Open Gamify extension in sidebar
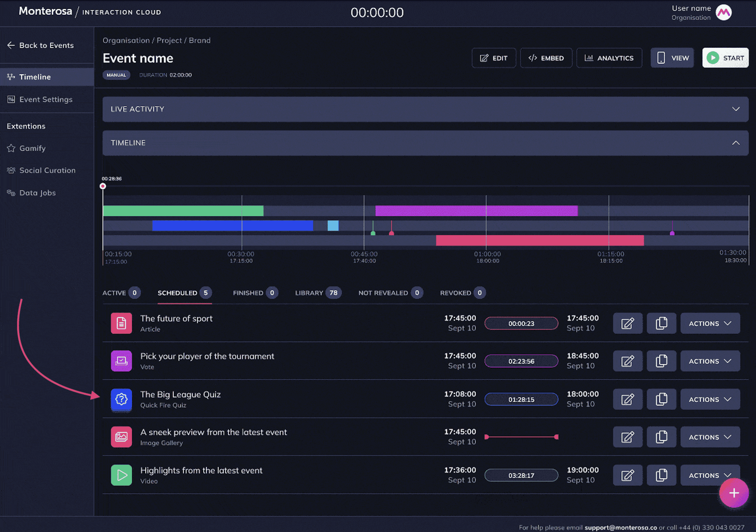 [x=33, y=148]
